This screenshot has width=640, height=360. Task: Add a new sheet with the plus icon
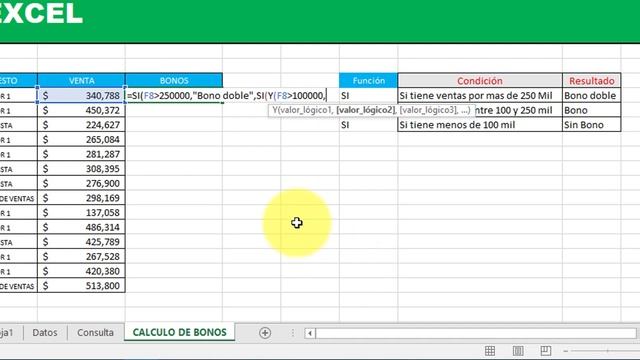(x=265, y=333)
